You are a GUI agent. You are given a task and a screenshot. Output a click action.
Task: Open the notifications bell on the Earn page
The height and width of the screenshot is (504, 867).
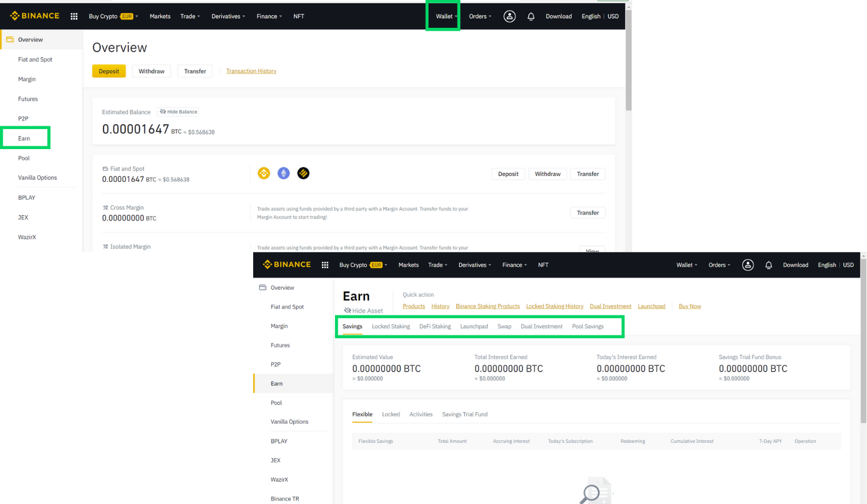769,265
